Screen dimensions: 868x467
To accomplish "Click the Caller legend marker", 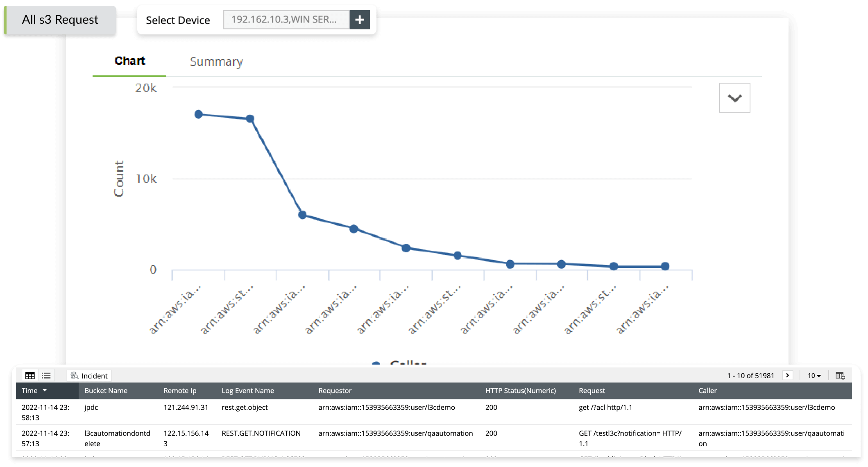I will (376, 363).
